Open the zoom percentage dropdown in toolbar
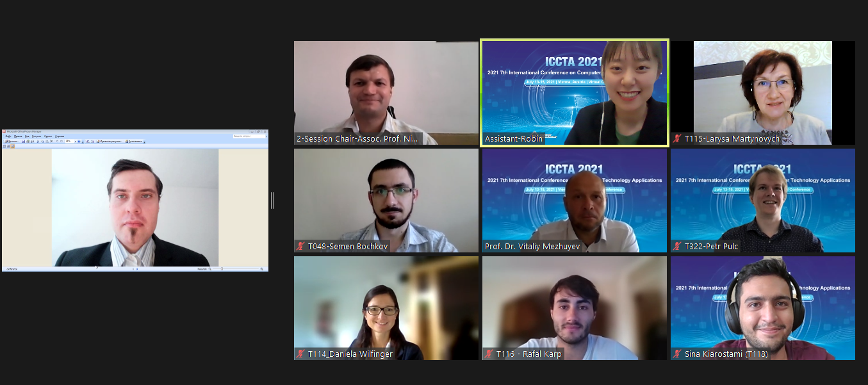 click(75, 142)
